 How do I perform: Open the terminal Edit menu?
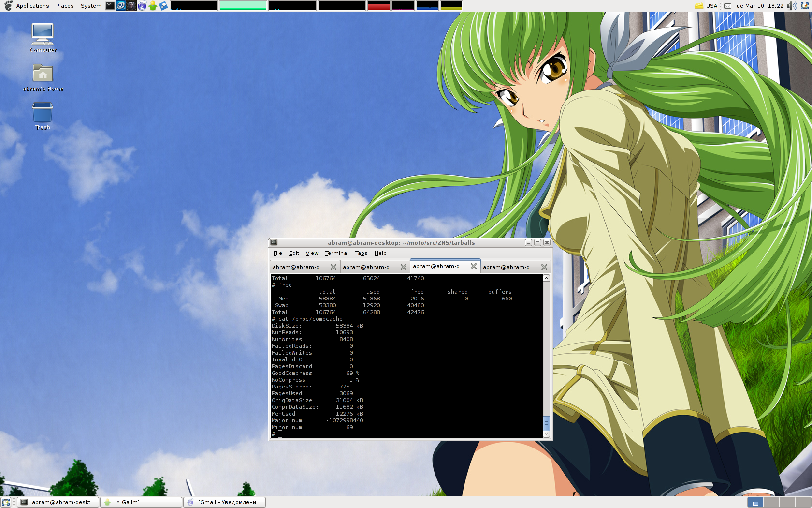tap(294, 253)
